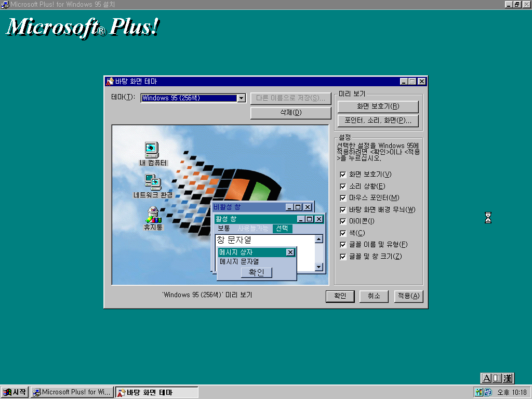Viewport: 532px width, 399px height.
Task: Restore the Microsoft Plus! setup window
Action: pyautogui.click(x=517, y=4)
